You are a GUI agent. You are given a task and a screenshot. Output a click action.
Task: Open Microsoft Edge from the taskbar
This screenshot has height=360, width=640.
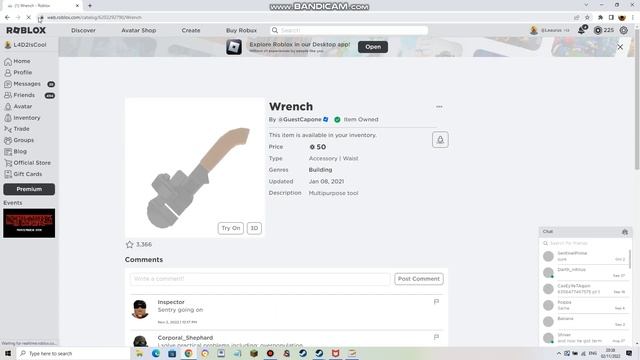pos(156,353)
